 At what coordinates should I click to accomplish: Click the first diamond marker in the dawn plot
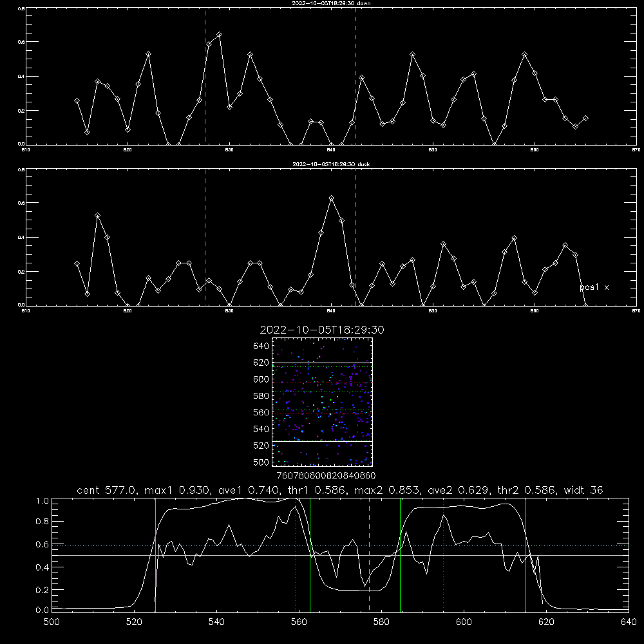[77, 101]
